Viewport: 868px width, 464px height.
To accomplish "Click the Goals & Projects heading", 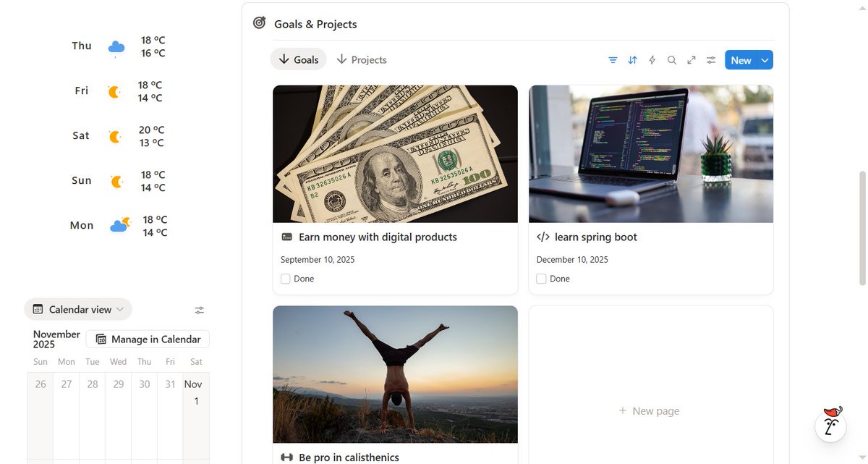I will (x=315, y=24).
